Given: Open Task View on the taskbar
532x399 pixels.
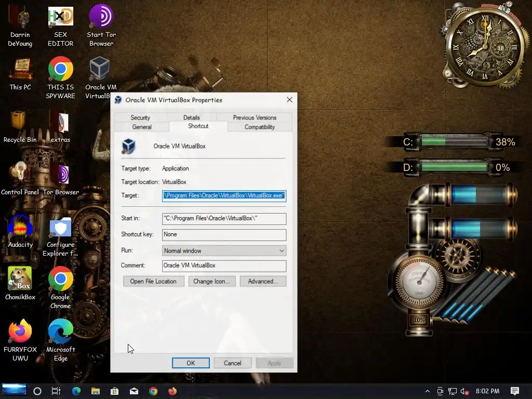Looking at the screenshot, I should 56,391.
